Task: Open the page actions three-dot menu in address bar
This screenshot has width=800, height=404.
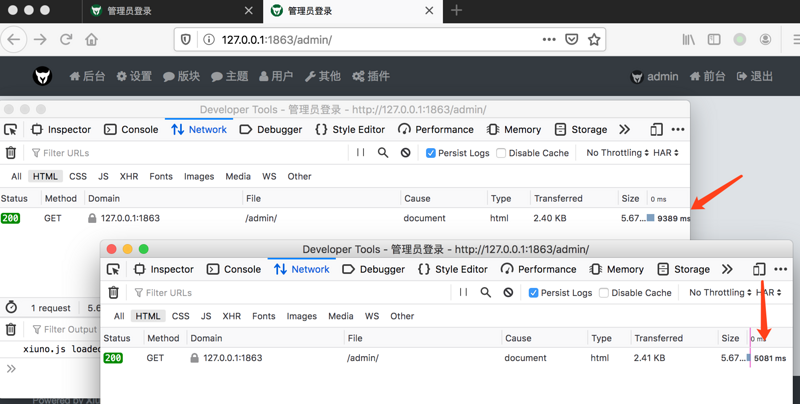Action: (x=549, y=39)
